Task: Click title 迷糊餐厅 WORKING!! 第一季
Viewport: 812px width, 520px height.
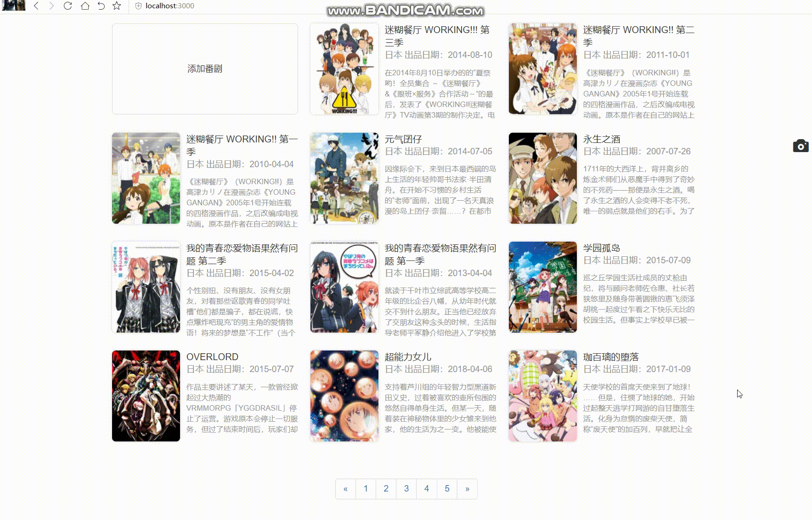Action: tap(242, 145)
